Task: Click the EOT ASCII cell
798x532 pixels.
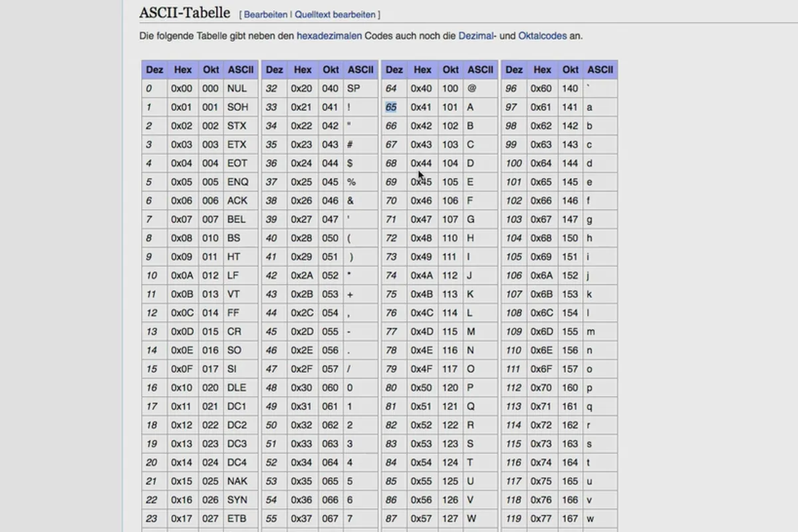Action: click(x=241, y=163)
